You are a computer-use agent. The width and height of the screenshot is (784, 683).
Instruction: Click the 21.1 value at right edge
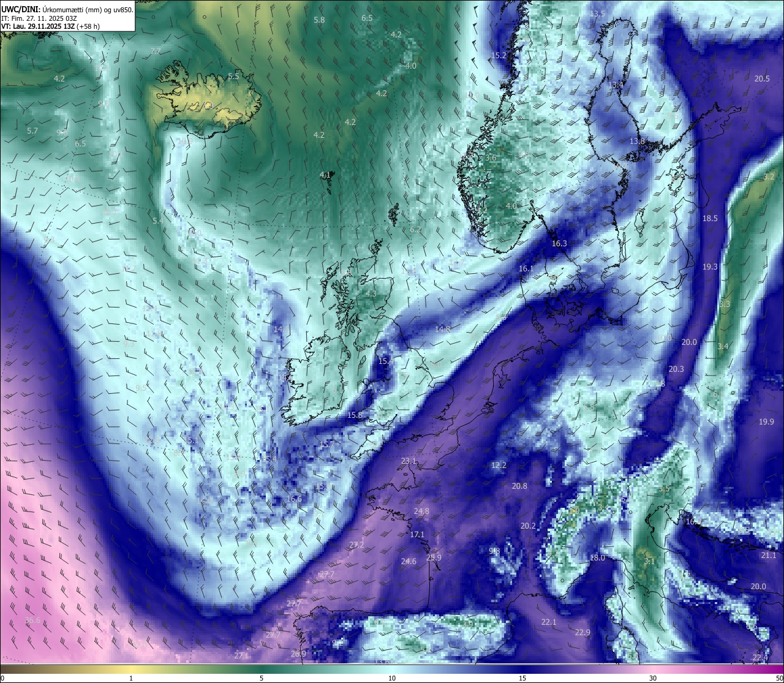click(769, 555)
